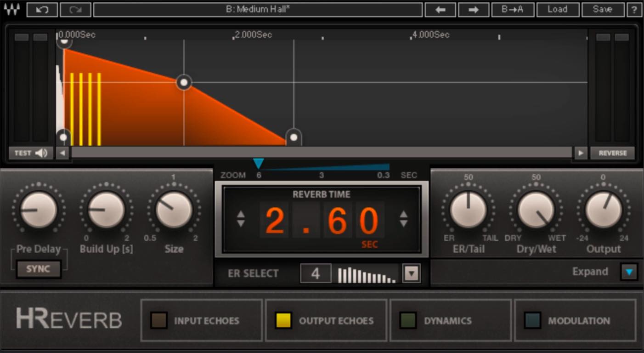Screen dimensions: 644x353
Task: Go to previous preset arrow
Action: pos(440,9)
